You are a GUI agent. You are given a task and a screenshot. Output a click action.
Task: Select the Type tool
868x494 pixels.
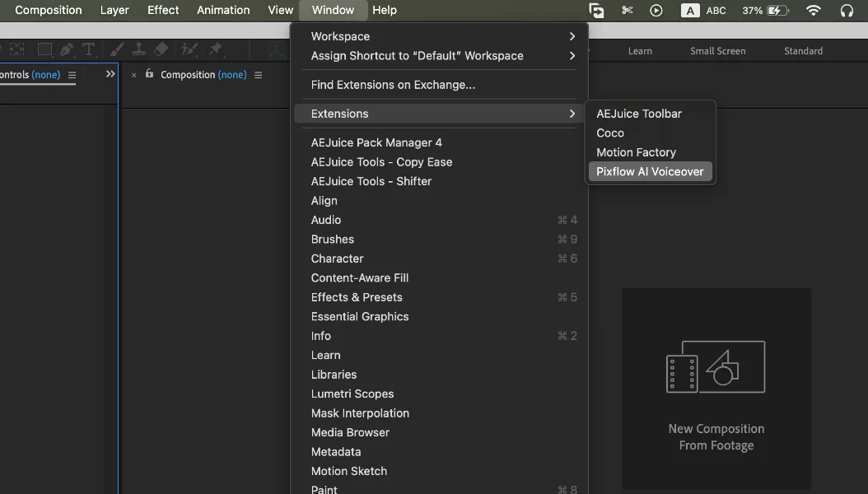pos(88,49)
